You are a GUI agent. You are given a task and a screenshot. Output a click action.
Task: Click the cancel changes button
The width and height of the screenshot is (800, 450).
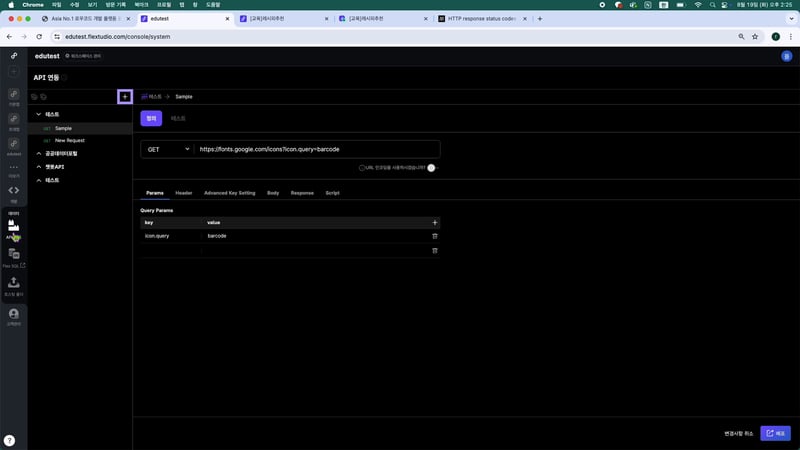tap(740, 433)
